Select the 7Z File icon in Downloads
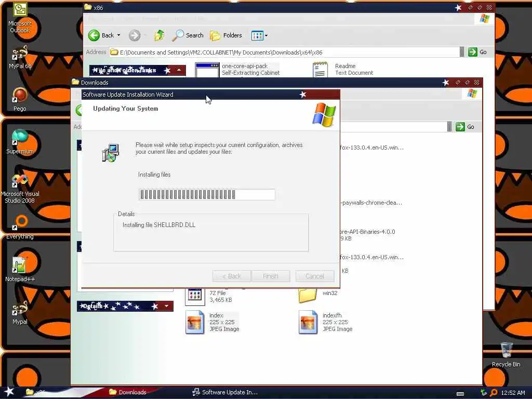Viewport: 532px width, 399px height. tap(195, 296)
